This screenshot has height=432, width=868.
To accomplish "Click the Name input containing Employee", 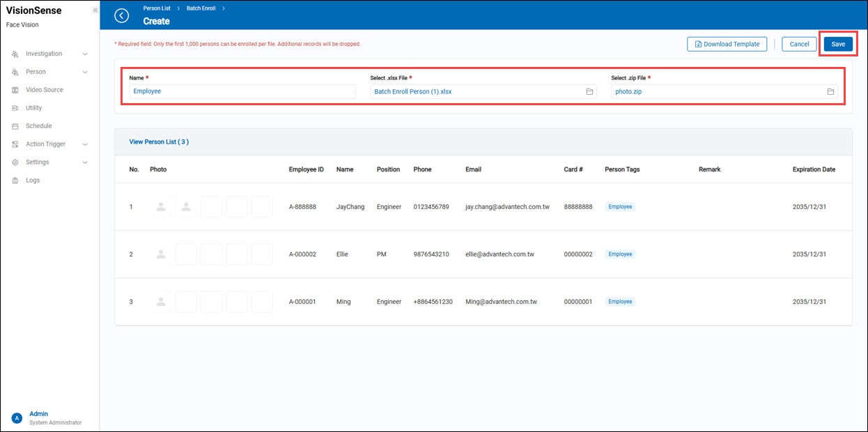I will point(240,91).
